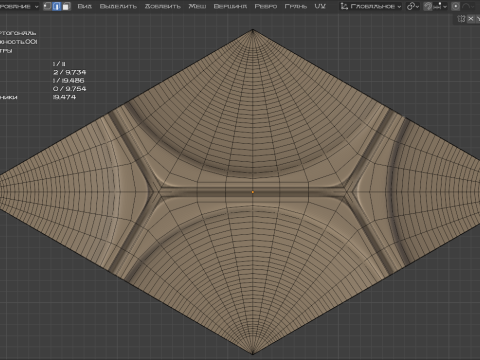Open the Выделить menu
This screenshot has width=480, height=360.
[118, 6]
